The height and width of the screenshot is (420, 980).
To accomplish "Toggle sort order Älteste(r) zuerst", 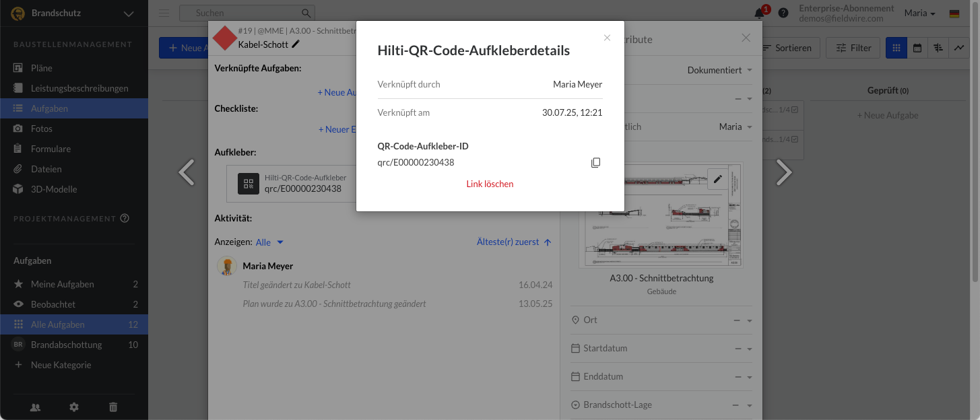I will point(514,242).
